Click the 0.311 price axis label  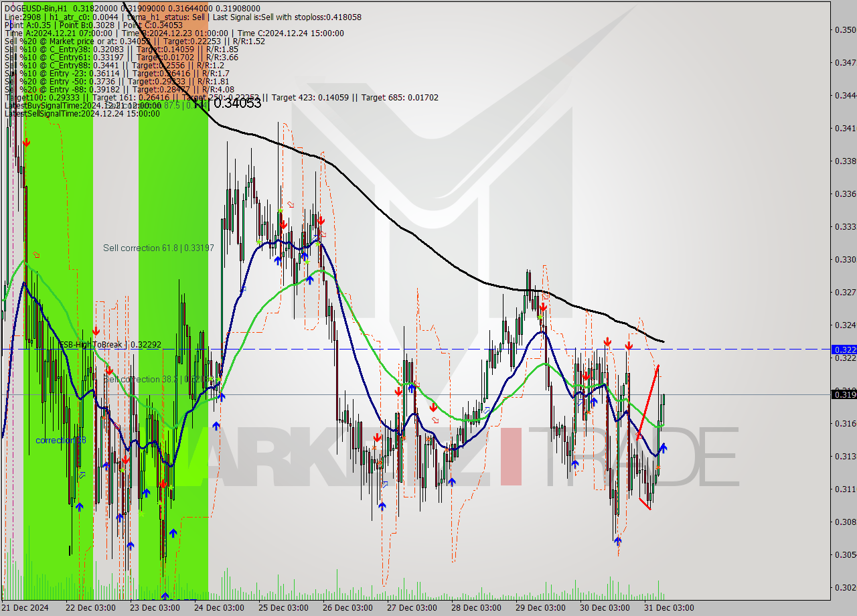[x=846, y=489]
